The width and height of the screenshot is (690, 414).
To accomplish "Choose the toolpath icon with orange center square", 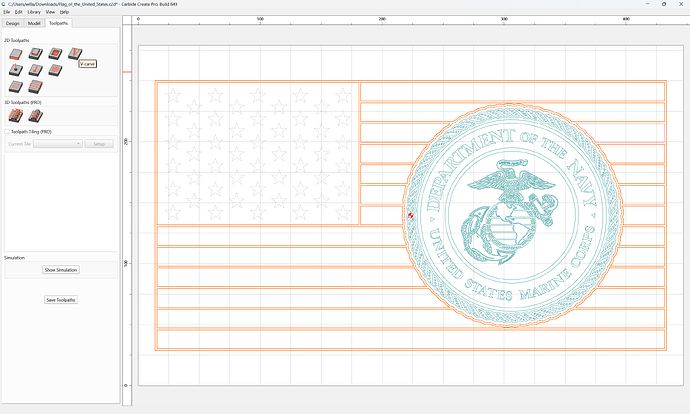I will pos(55,54).
